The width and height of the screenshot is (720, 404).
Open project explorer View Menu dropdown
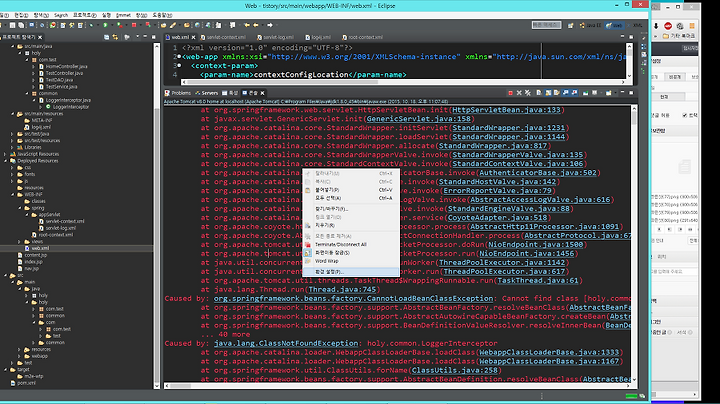137,37
